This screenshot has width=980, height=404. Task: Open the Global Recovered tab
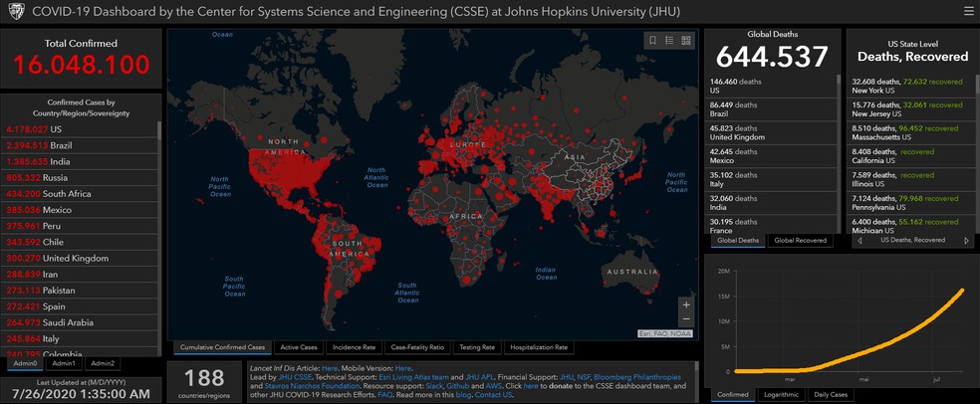coord(800,241)
